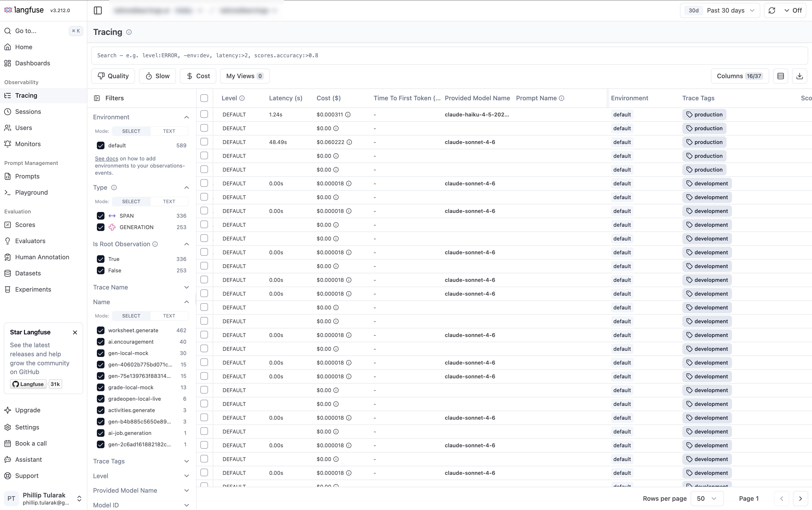Open the Past 30 days dropdown
This screenshot has width=812, height=510.
click(x=720, y=10)
